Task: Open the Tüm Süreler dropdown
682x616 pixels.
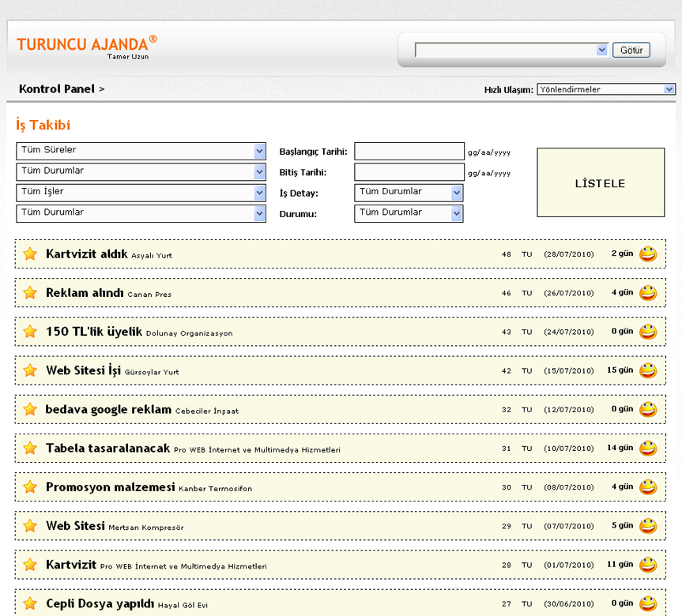Action: pos(141,151)
